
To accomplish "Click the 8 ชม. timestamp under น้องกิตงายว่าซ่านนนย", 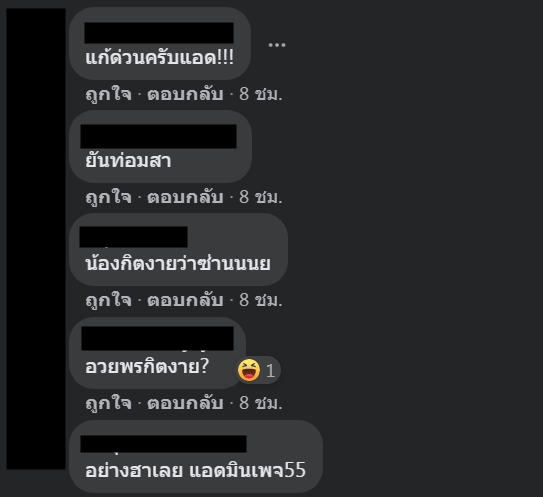I will (261, 300).
